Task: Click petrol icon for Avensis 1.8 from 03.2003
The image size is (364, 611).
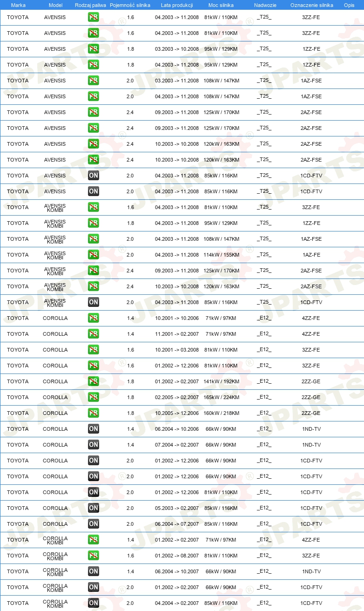Action: coord(94,49)
